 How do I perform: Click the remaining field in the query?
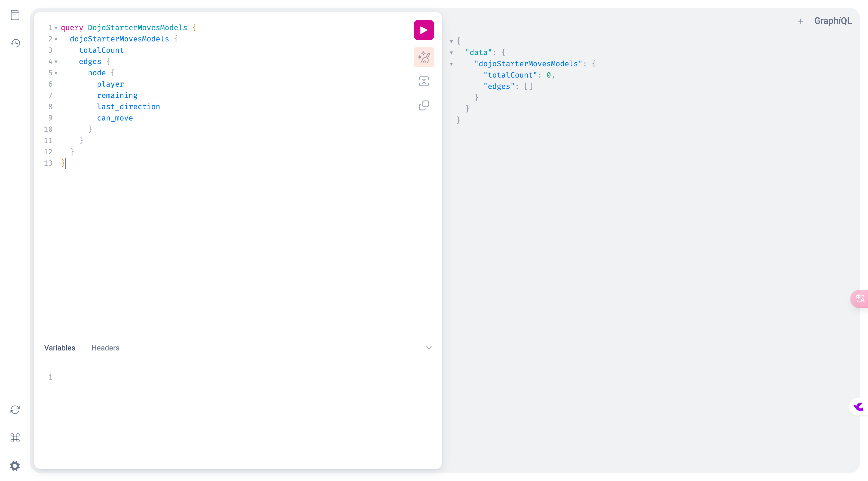coord(117,95)
